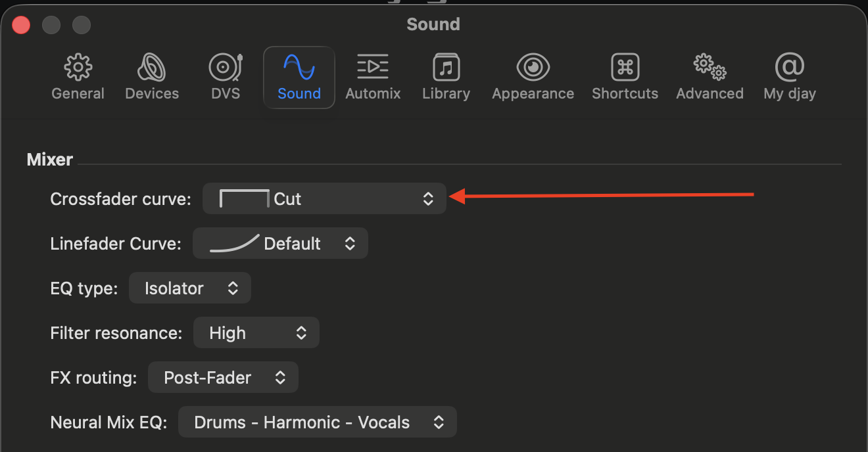Open the DVS turntable icon

[225, 68]
